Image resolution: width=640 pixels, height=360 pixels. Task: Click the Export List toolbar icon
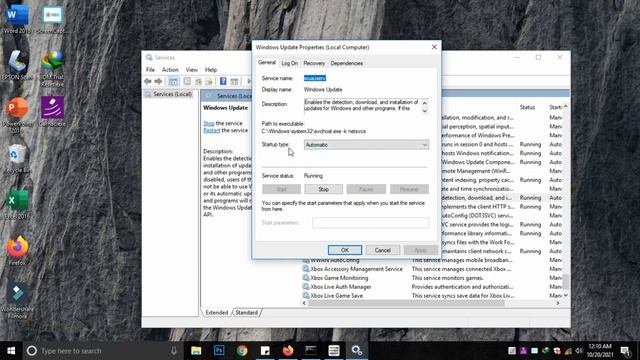coord(209,82)
